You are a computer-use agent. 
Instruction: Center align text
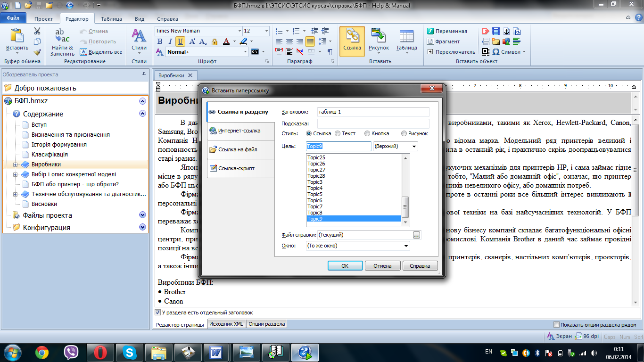[x=289, y=41]
